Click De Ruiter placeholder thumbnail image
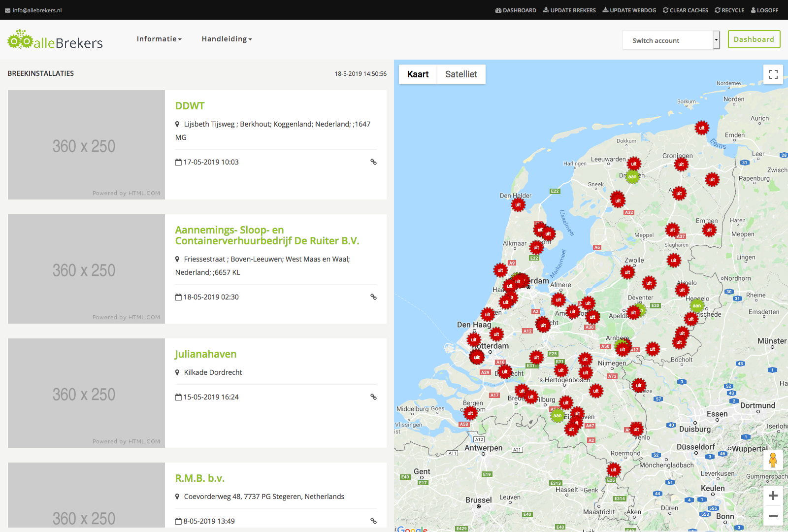The width and height of the screenshot is (788, 532). 86,269
